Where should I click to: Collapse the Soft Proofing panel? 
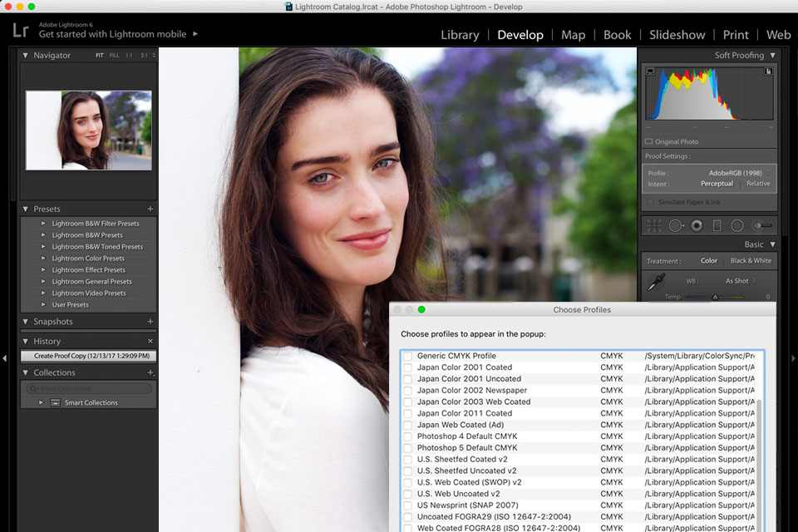tap(772, 55)
